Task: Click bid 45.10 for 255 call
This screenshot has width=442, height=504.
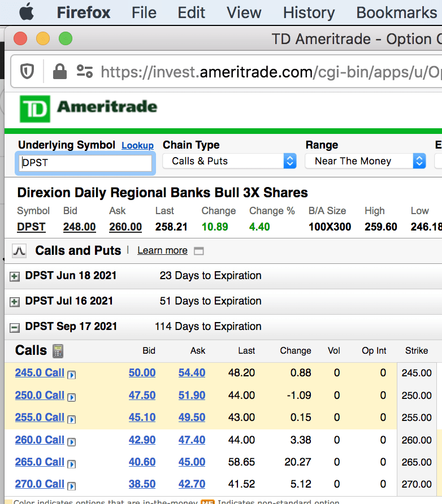Action: pyautogui.click(x=142, y=417)
